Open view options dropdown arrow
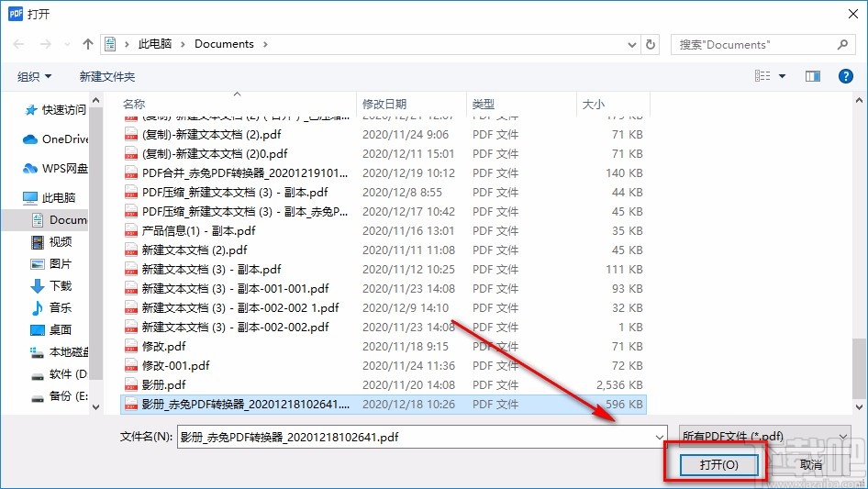This screenshot has height=489, width=868. 782,76
